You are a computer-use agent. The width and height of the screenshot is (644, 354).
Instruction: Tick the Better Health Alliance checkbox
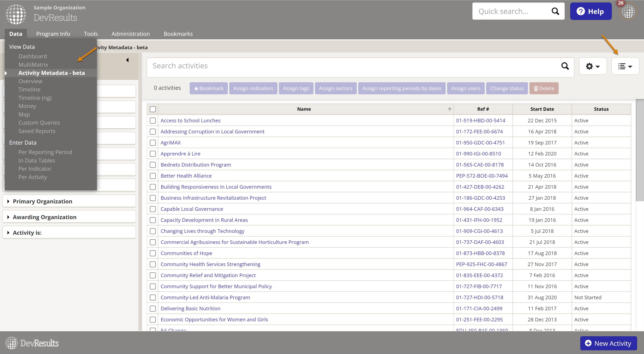pos(153,176)
